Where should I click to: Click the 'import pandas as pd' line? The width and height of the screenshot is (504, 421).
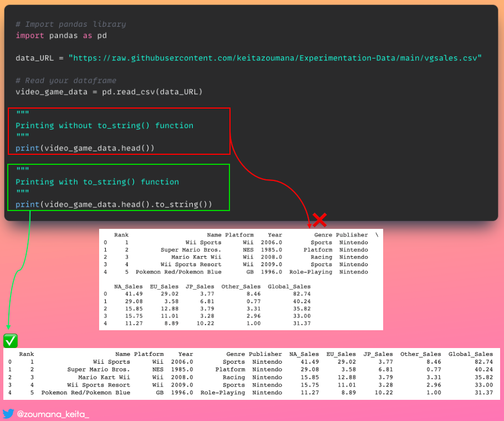[61, 35]
